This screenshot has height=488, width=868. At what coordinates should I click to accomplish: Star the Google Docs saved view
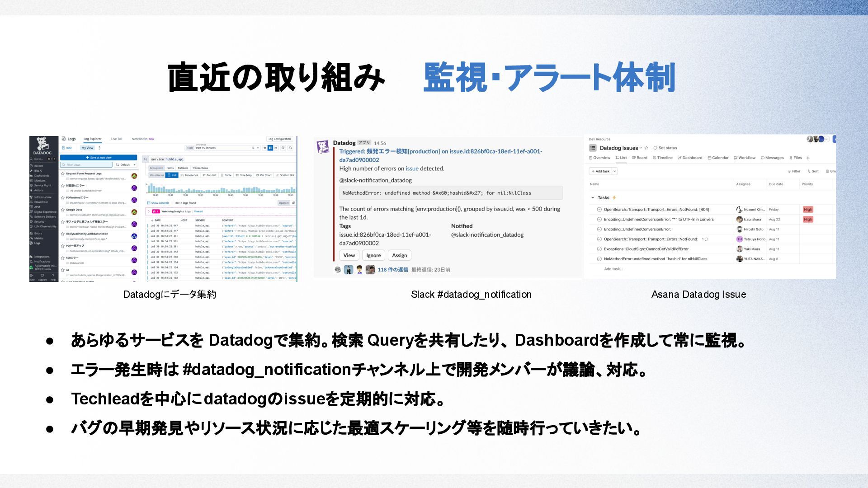[x=62, y=210]
